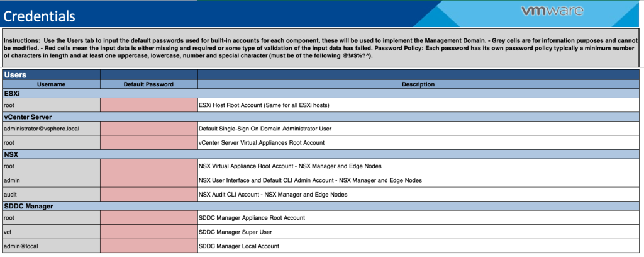Select the administrator@vsphere.local username cell
Viewport: 644px width, 257px height.
pos(52,128)
